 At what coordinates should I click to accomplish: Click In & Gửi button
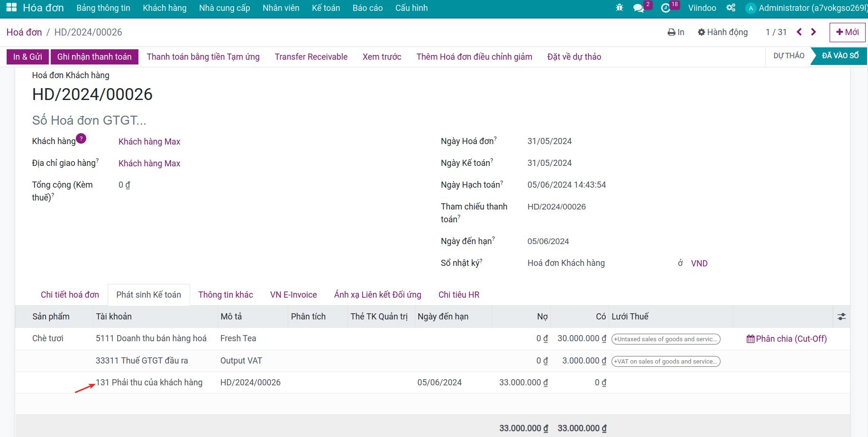27,57
